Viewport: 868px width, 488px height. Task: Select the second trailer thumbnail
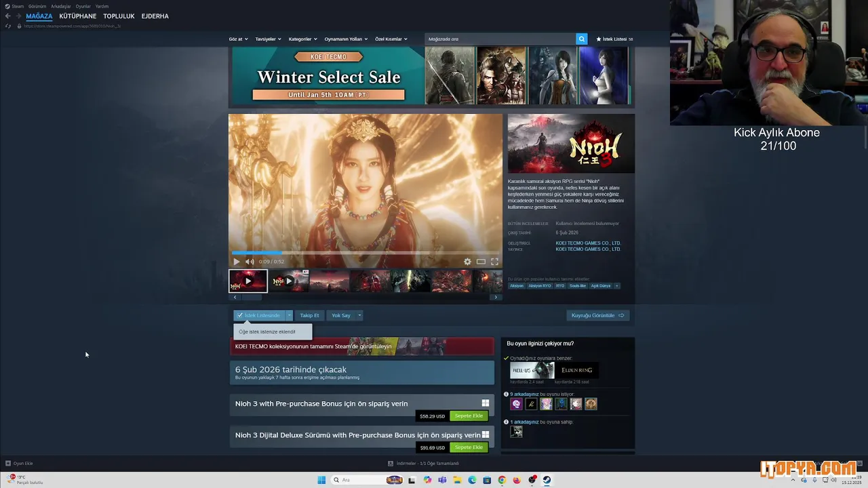[290, 281]
